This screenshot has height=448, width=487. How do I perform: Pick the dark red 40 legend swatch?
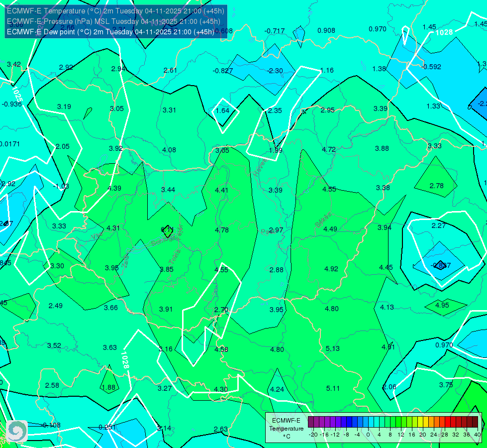475,422
